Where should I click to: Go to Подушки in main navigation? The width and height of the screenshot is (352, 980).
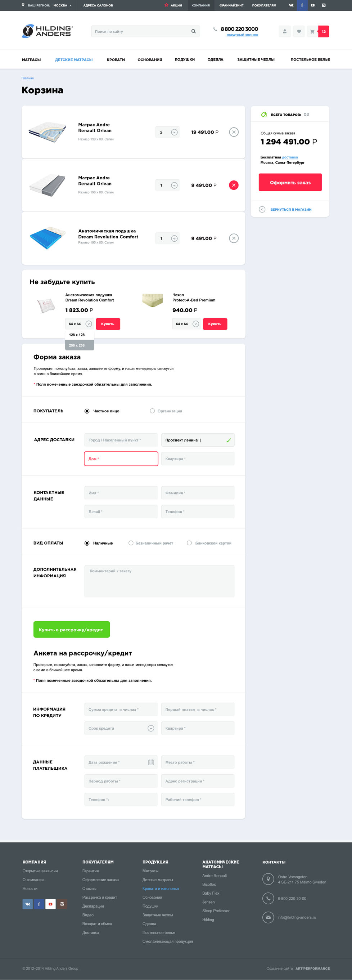click(x=185, y=60)
